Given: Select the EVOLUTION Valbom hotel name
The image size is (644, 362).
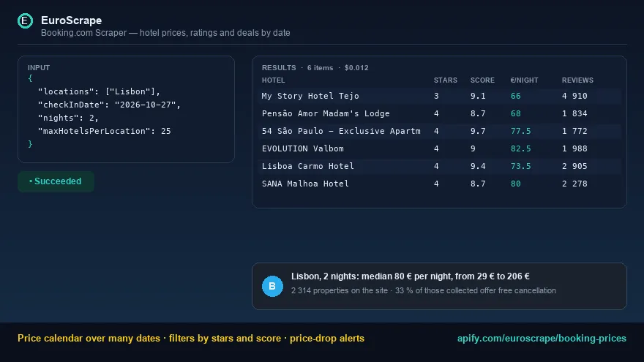Looking at the screenshot, I should [x=303, y=148].
